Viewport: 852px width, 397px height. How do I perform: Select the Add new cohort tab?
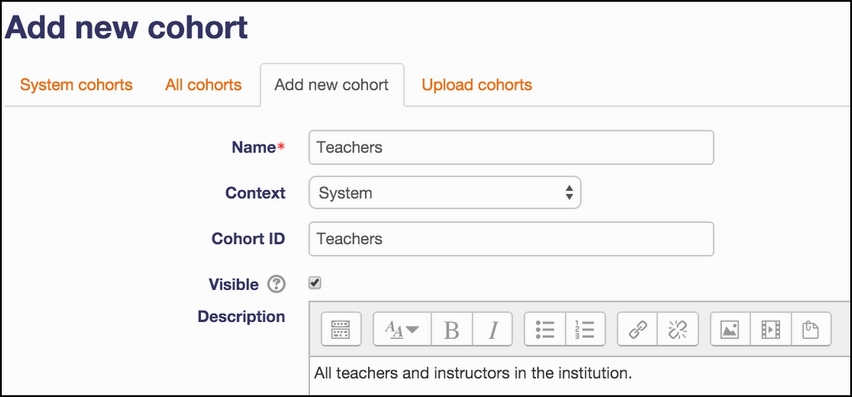coord(331,85)
